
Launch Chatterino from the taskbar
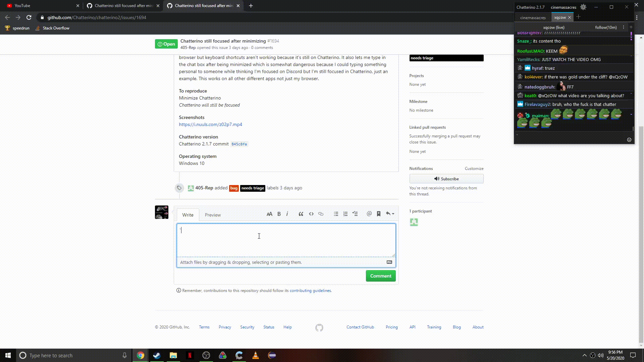[x=239, y=355]
